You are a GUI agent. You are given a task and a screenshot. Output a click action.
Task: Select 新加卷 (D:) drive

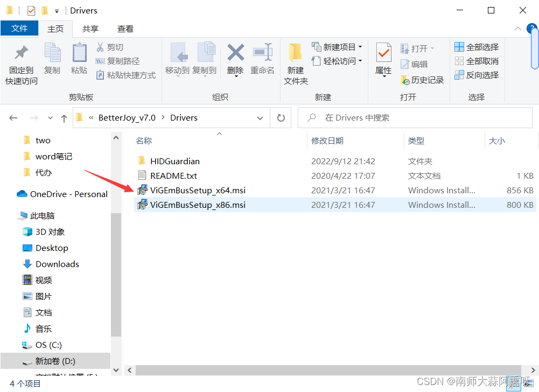click(x=55, y=361)
